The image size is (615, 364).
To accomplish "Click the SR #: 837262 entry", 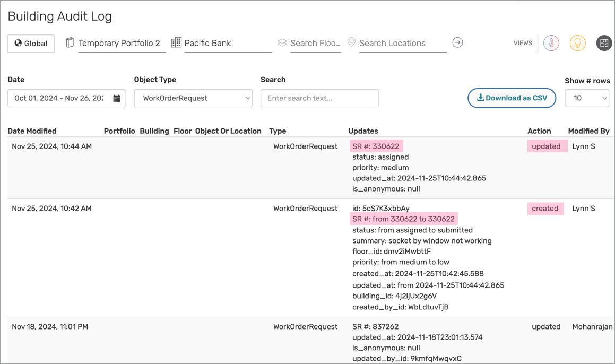I will [375, 326].
